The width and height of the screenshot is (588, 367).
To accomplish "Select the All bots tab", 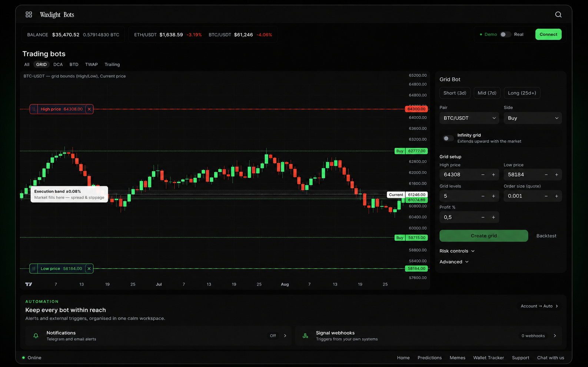I will 27,64.
